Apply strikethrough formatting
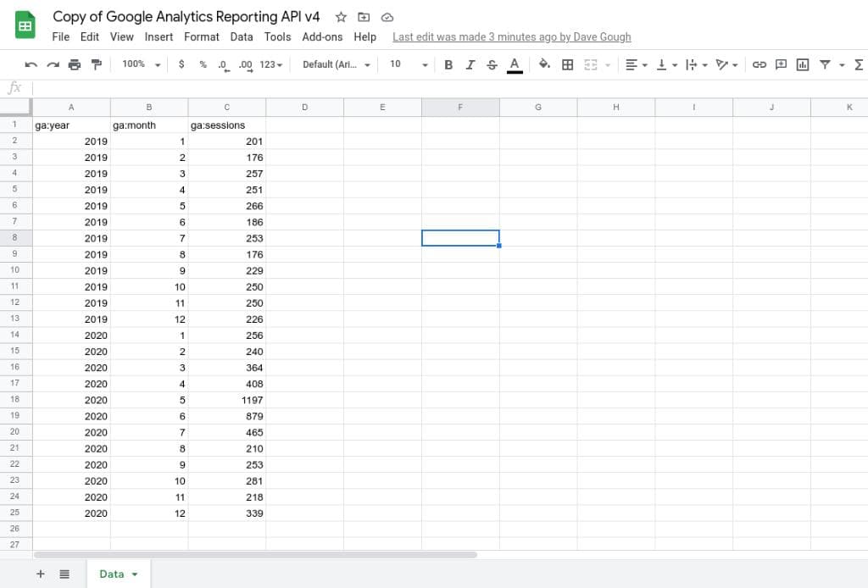Image resolution: width=868 pixels, height=588 pixels. coord(490,64)
